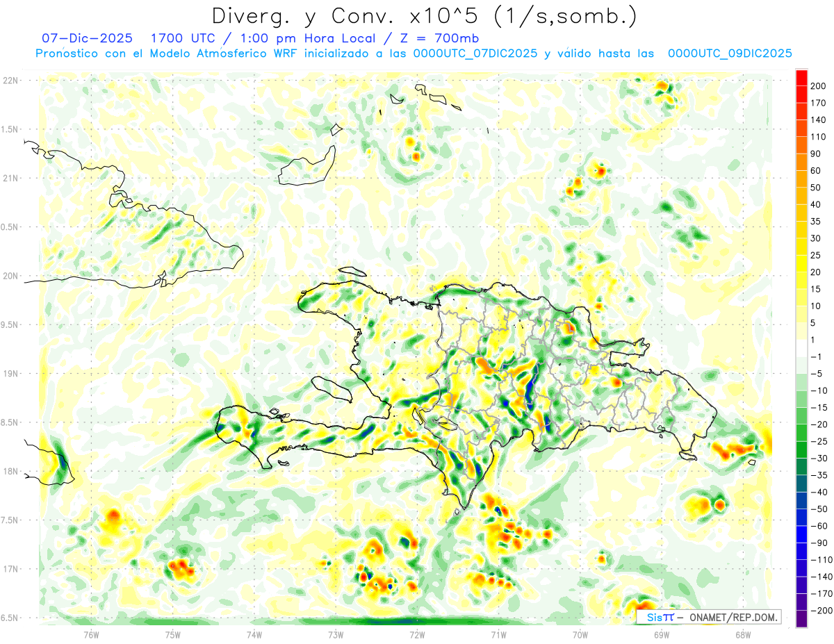Screen dimensions: 834x644
Task: Click the "17N" latitude label
Action: tap(10, 569)
